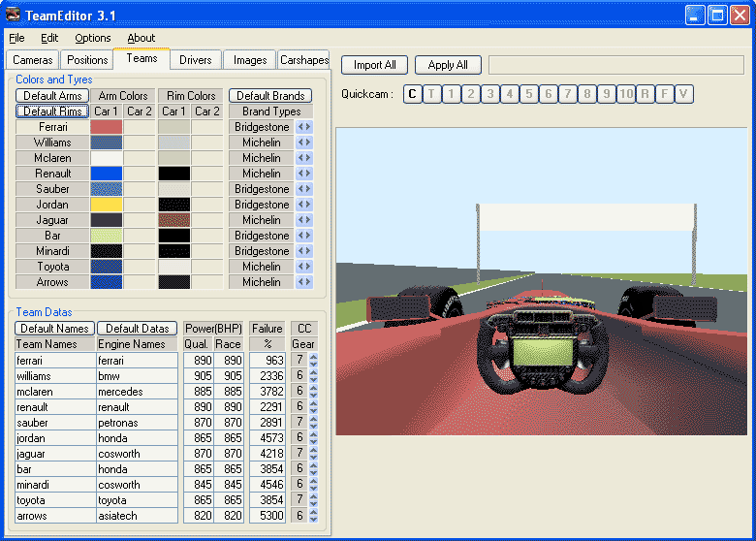This screenshot has width=756, height=541.
Task: Open the Options menu
Action: coord(93,38)
